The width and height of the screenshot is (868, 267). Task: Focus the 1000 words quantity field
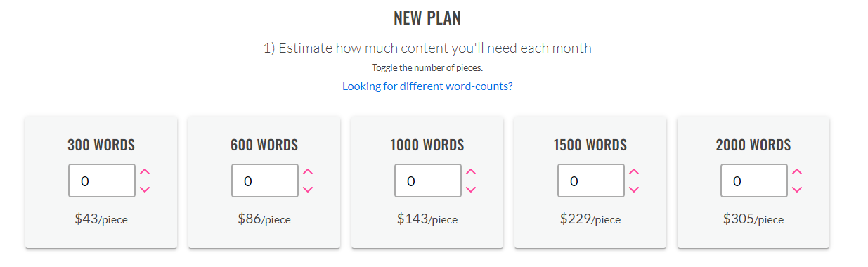click(428, 181)
